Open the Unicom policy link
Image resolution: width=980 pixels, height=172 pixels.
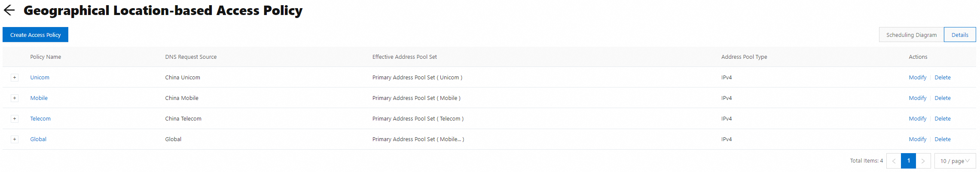click(x=40, y=78)
